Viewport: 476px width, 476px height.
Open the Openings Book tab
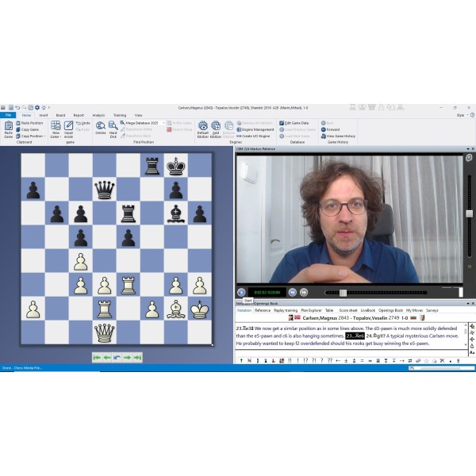tap(390, 310)
